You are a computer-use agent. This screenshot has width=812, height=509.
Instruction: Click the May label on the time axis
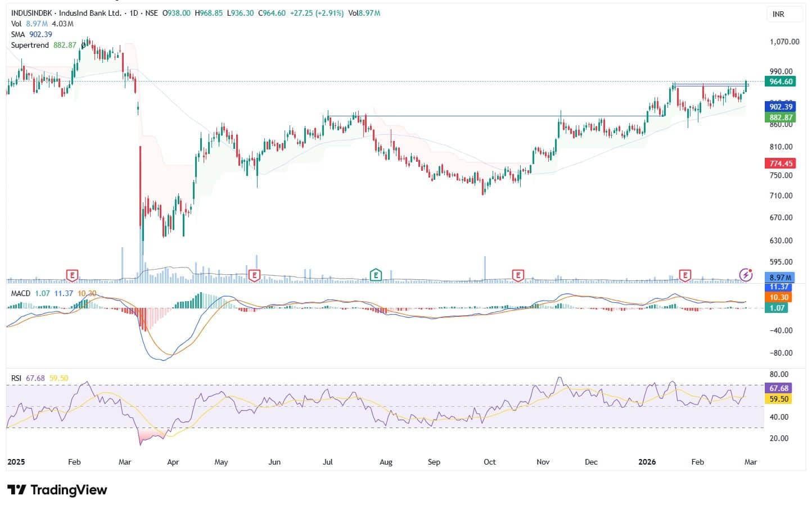(x=221, y=462)
